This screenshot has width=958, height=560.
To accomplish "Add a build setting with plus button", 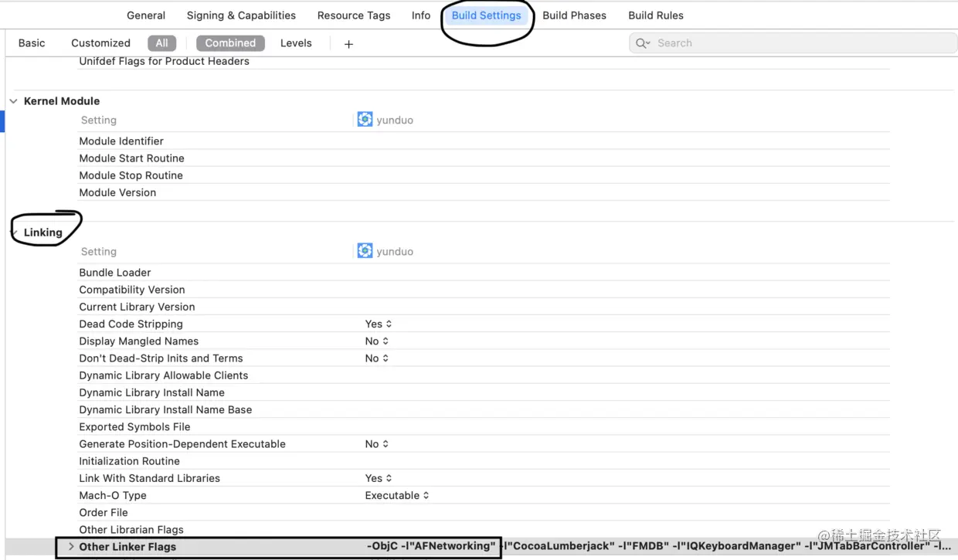I will click(348, 44).
